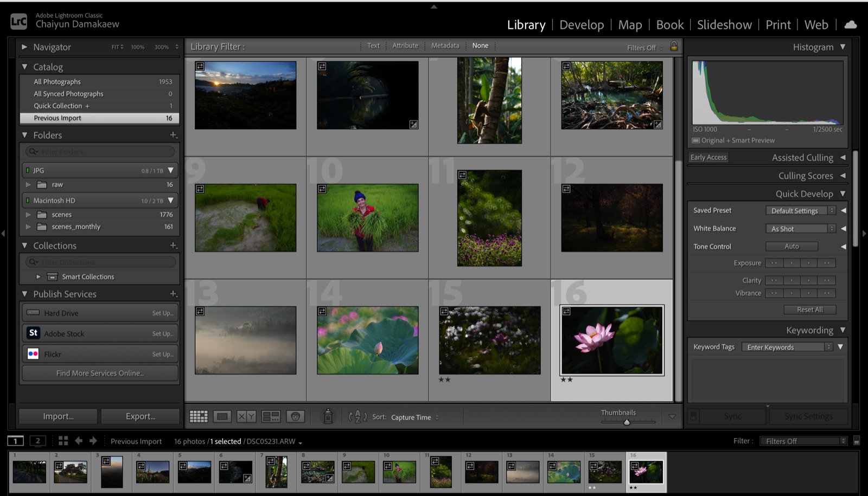Open the Saved Preset dropdown

pos(800,210)
